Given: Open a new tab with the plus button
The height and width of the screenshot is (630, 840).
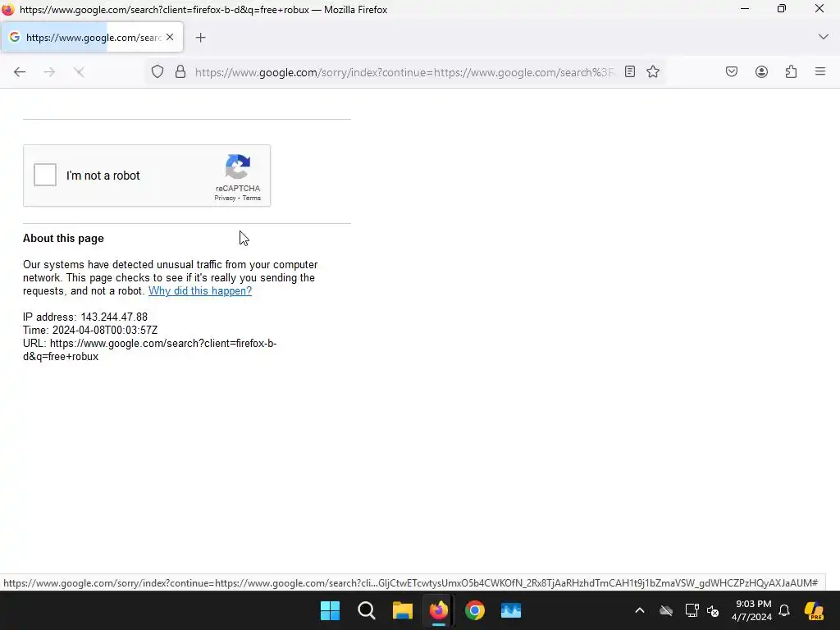Looking at the screenshot, I should tap(200, 38).
